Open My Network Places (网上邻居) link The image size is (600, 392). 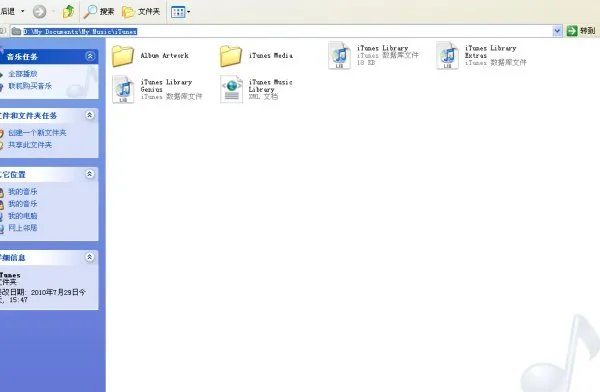[x=23, y=228]
